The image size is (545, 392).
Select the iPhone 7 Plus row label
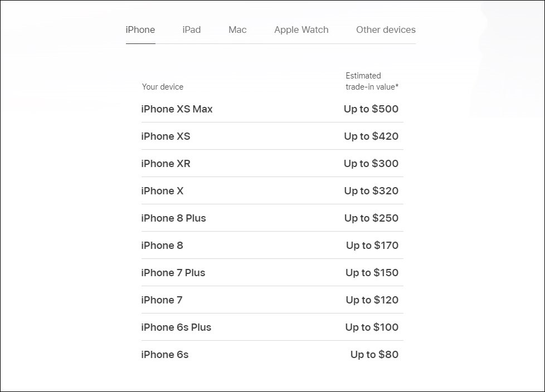click(x=173, y=272)
